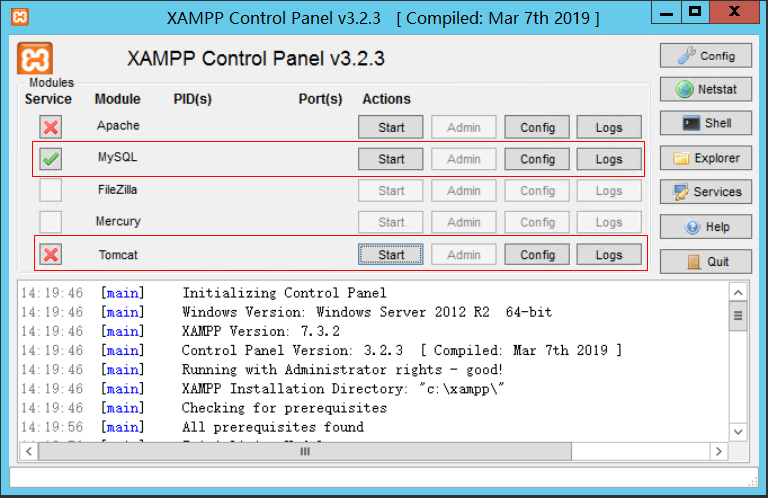Image resolution: width=768 pixels, height=498 pixels.
Task: Toggle Tomcat service red X checkbox
Action: click(50, 255)
